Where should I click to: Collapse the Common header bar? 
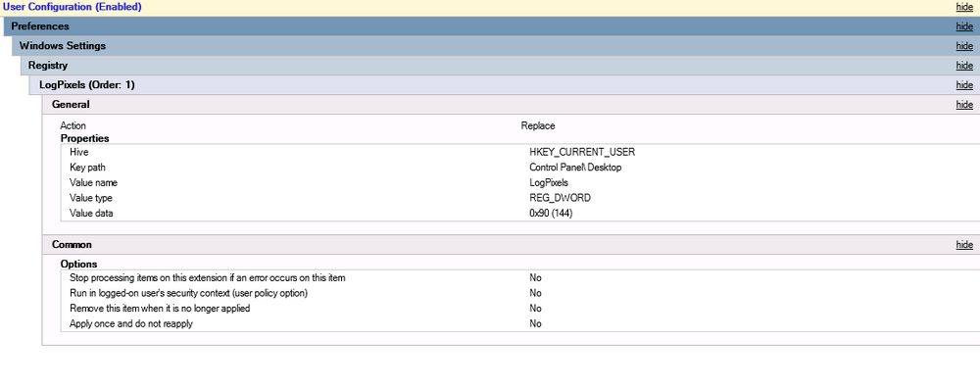point(511,245)
